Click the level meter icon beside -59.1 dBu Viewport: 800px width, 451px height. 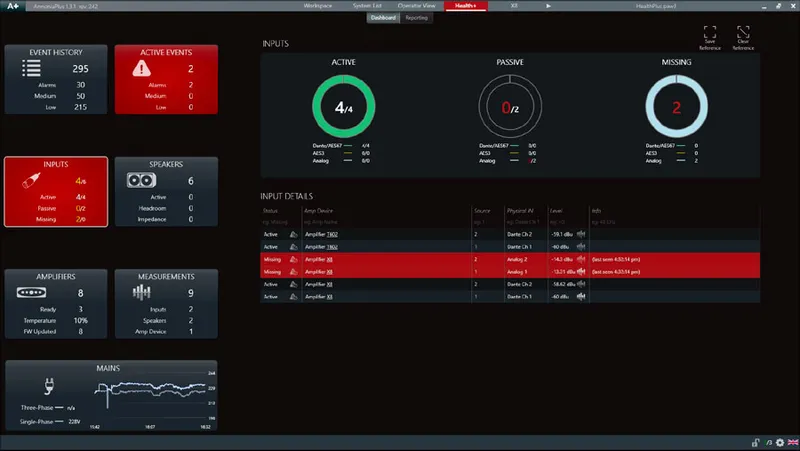point(581,234)
